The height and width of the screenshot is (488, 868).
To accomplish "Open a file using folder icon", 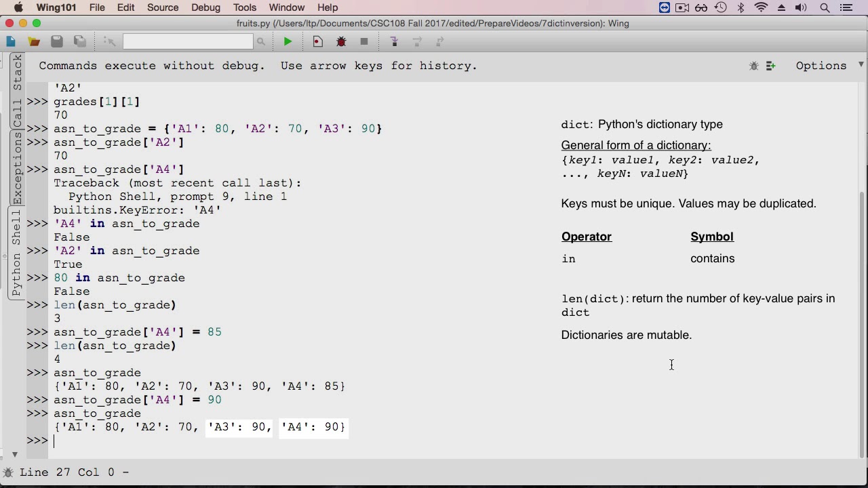I will [34, 42].
